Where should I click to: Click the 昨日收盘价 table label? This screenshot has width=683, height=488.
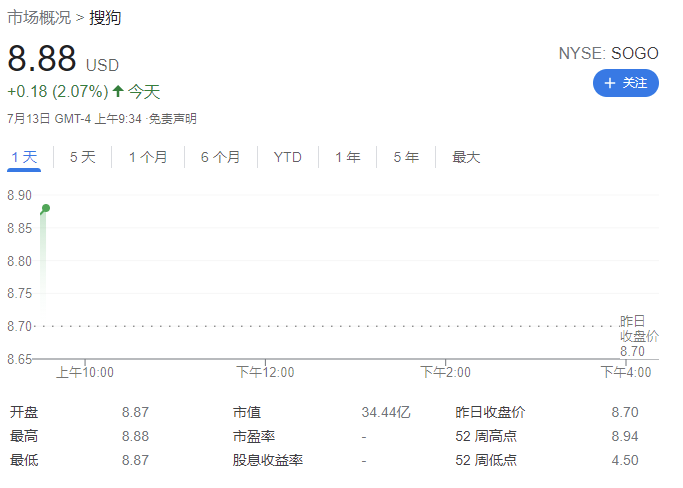tap(490, 412)
